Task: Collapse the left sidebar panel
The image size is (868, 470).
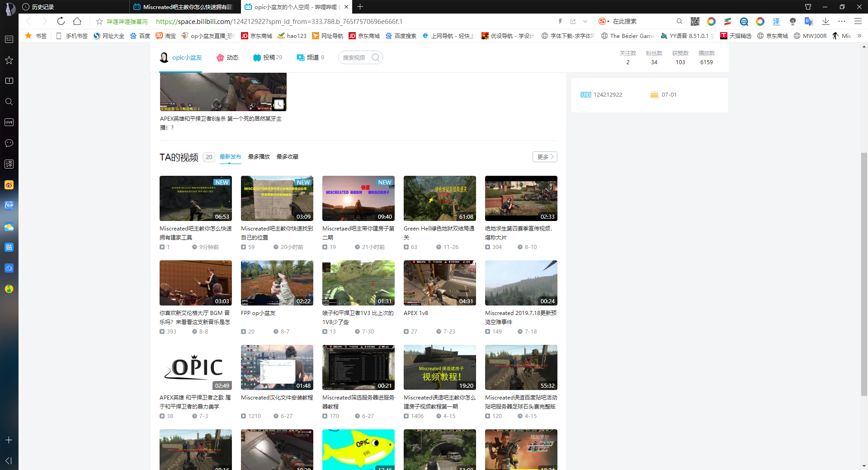Action: 9,461
